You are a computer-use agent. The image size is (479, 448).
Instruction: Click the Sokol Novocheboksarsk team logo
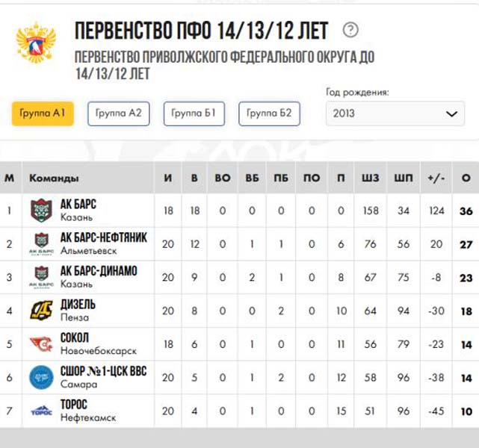click(41, 344)
